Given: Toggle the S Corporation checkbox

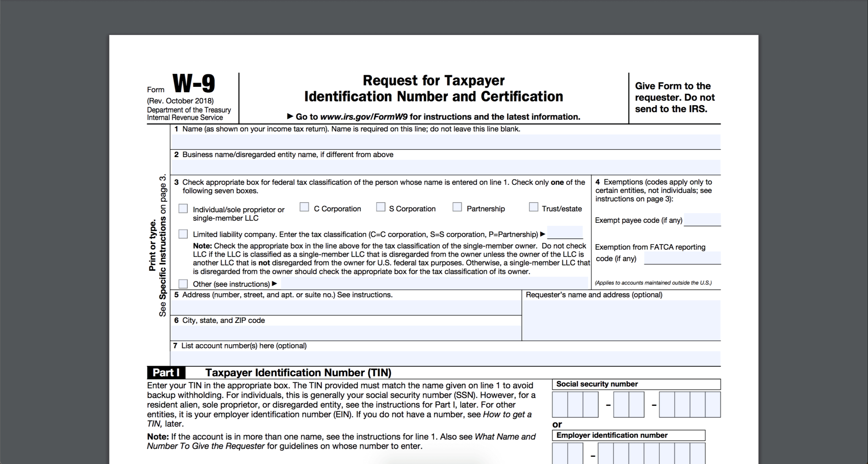Looking at the screenshot, I should (381, 208).
